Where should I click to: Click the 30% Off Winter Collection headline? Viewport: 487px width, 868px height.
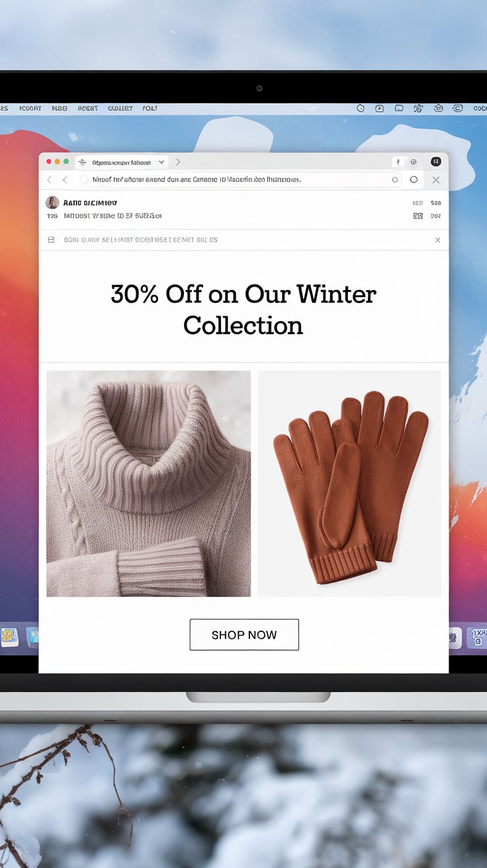click(243, 309)
